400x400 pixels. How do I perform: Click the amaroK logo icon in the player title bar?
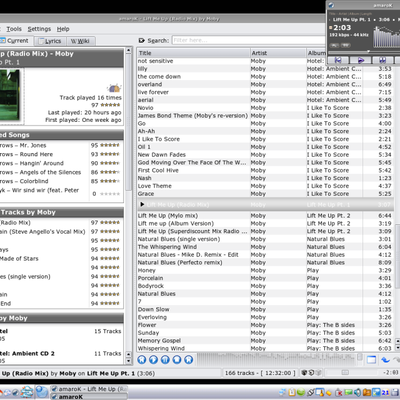pyautogui.click(x=331, y=5)
